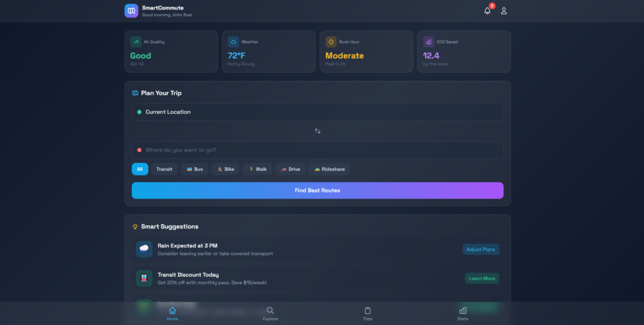Open the user profile icon
Image resolution: width=644 pixels, height=325 pixels.
504,11
